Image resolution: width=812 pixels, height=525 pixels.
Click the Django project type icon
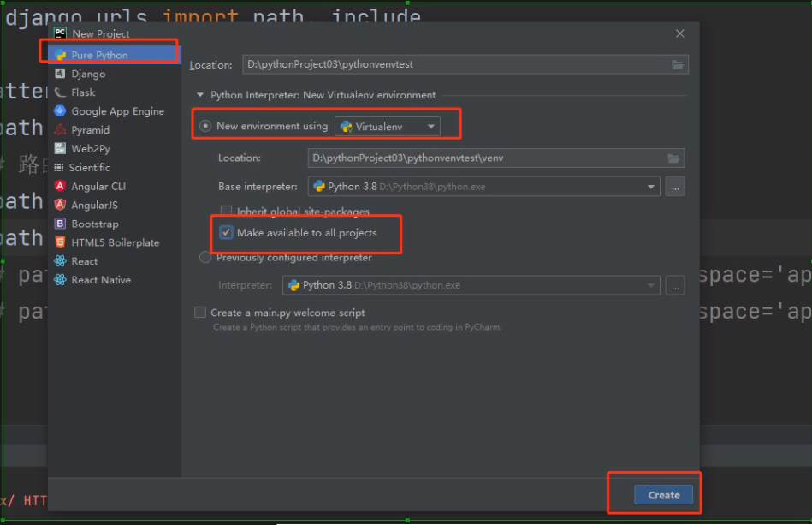[x=60, y=74]
